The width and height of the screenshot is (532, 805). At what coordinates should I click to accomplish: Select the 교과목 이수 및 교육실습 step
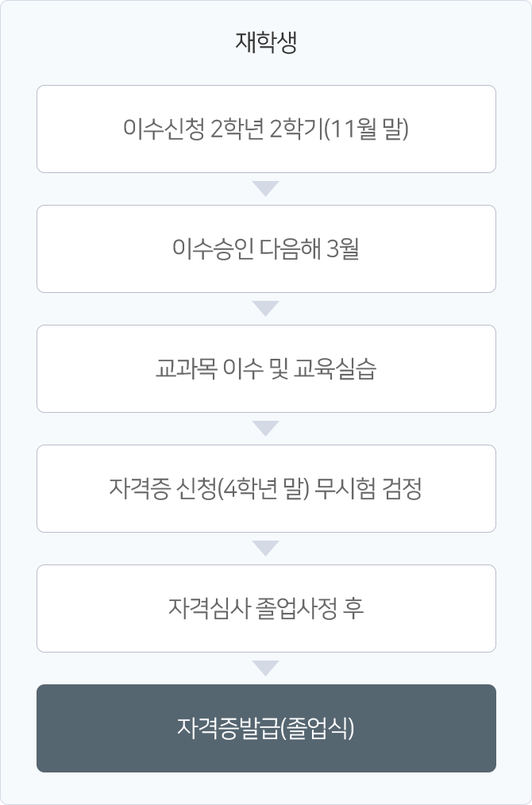click(x=266, y=368)
